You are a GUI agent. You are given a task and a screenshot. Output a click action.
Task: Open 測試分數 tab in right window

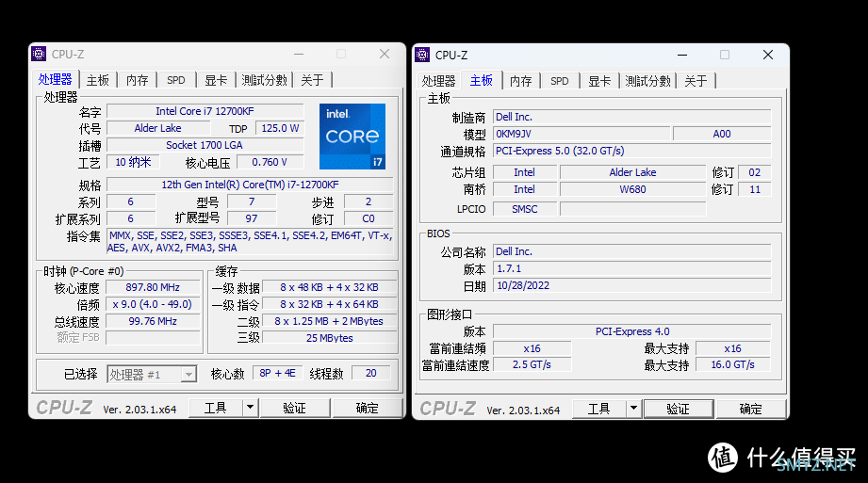click(648, 81)
